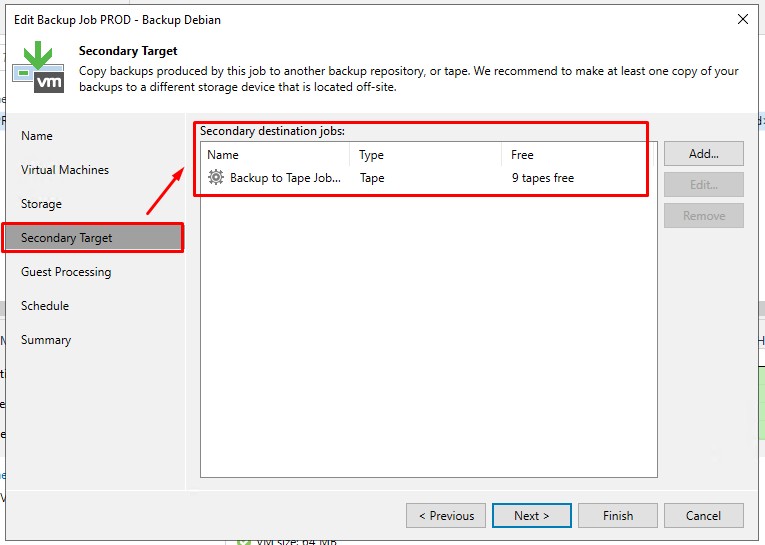Click Finish to save the job
Viewport: 765px width, 545px height.
click(x=617, y=516)
